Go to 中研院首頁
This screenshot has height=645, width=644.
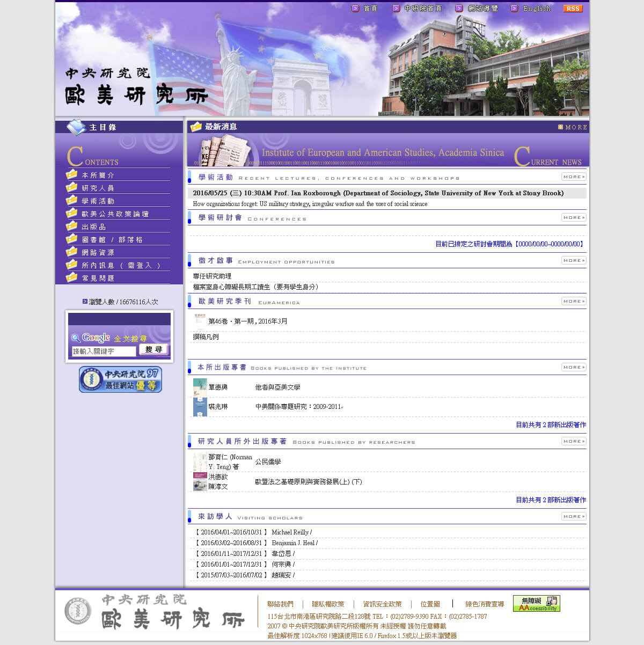click(x=423, y=9)
